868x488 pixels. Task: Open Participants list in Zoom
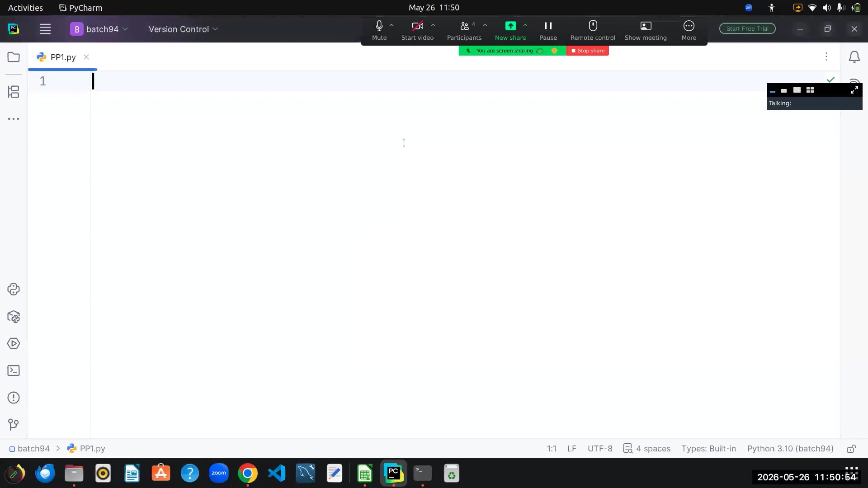pos(464,30)
